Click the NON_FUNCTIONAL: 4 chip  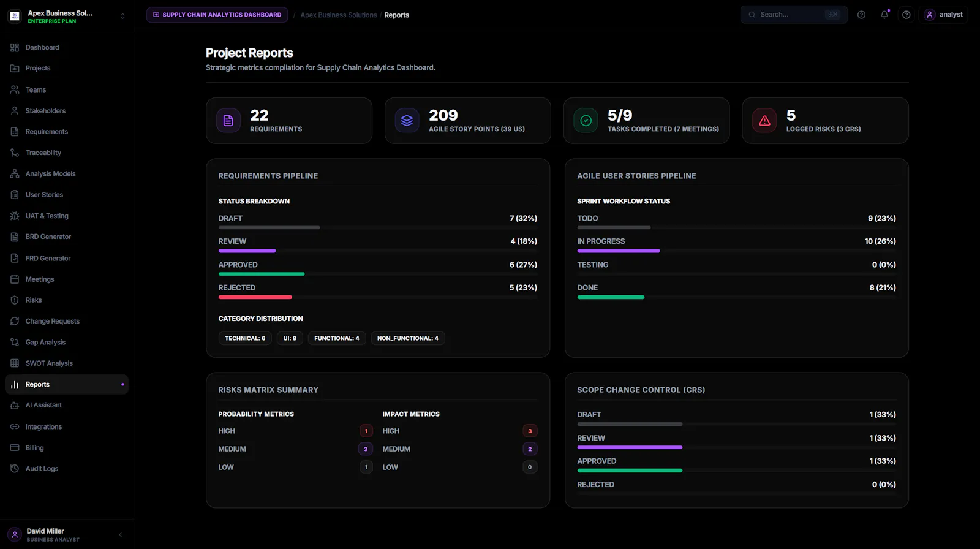408,338
